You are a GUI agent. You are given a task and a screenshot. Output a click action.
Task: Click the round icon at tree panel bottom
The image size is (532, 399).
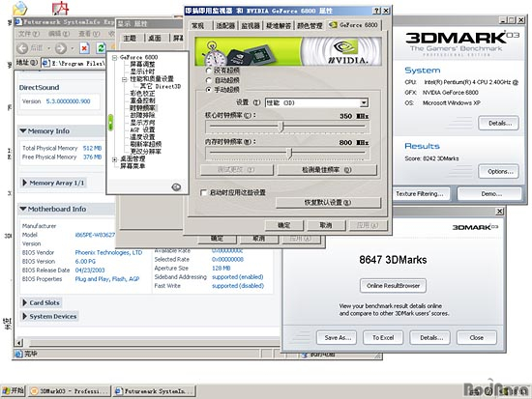176,186
